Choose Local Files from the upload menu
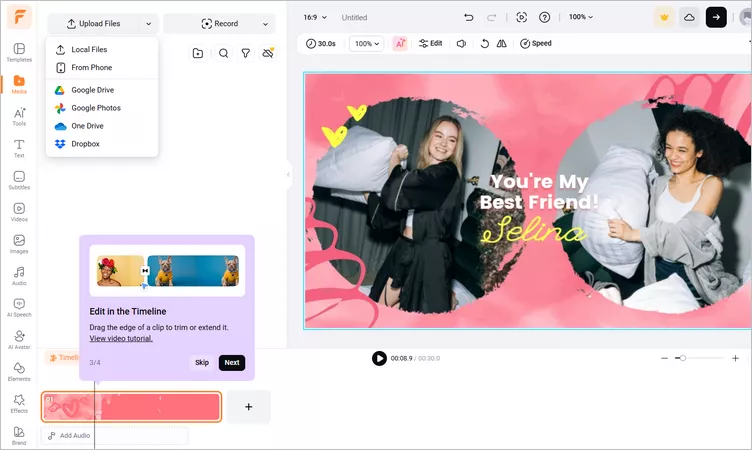The height and width of the screenshot is (450, 752). [x=102, y=49]
